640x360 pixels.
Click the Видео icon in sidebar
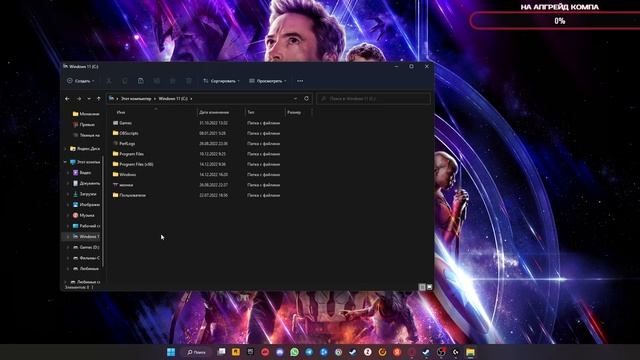(x=76, y=173)
